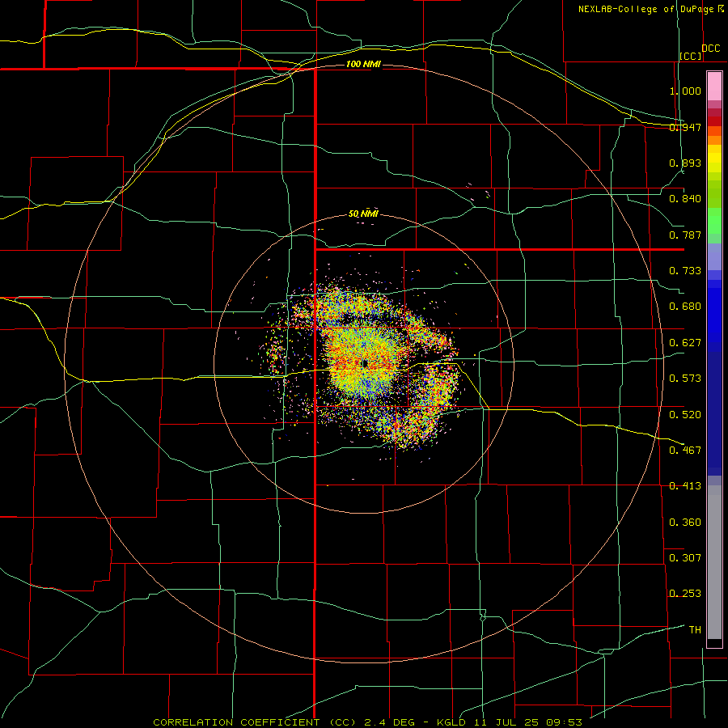Pick the dark navy segment of the color bar
This screenshot has height=728, width=728.
tap(714, 413)
